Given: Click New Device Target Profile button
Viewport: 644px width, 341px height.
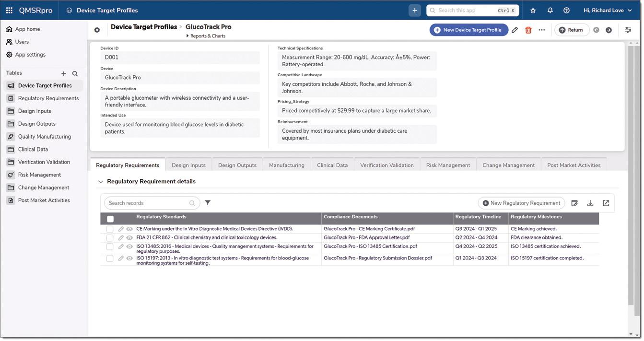Looking at the screenshot, I should point(468,30).
